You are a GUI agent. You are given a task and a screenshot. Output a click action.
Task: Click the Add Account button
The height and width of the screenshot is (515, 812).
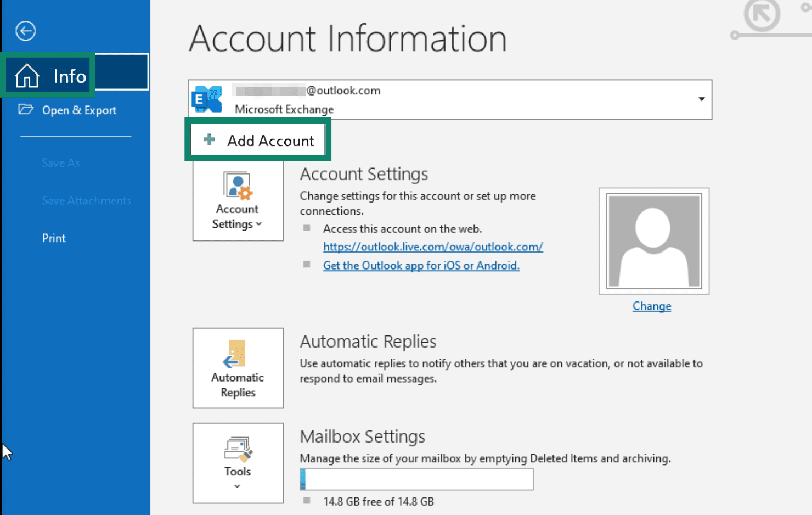point(258,141)
